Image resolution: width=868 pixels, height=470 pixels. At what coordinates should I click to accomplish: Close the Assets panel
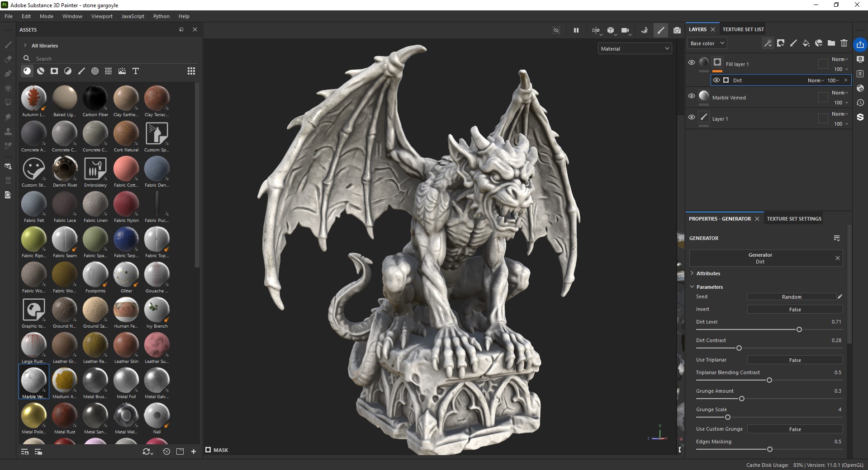pyautogui.click(x=195, y=30)
